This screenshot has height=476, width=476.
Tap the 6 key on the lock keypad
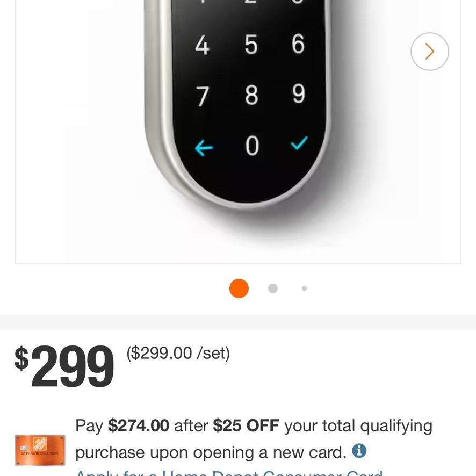point(298,44)
